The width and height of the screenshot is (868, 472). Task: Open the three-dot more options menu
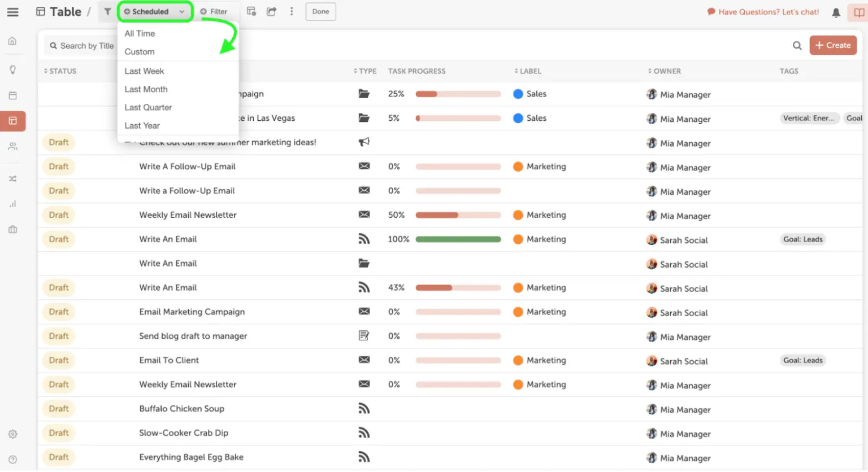pos(292,12)
